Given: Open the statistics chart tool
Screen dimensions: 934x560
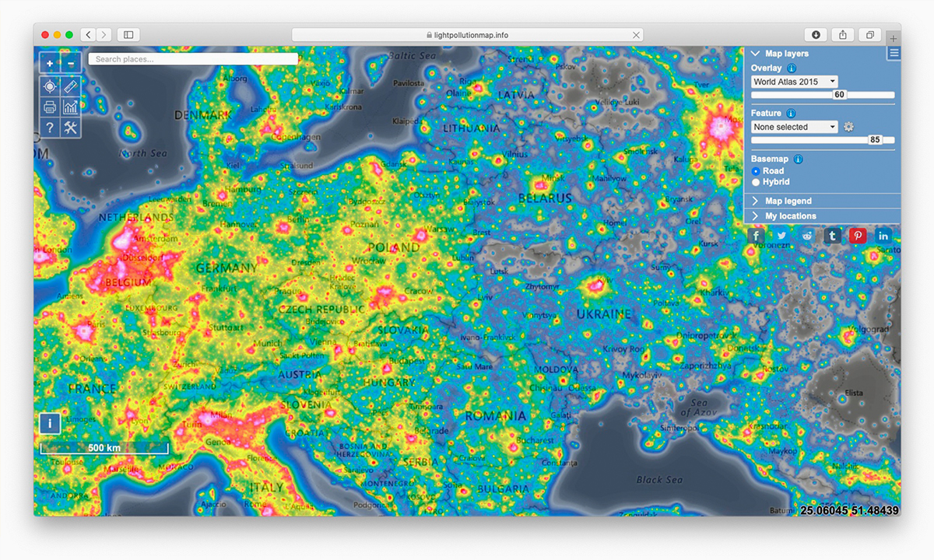Looking at the screenshot, I should (70, 107).
